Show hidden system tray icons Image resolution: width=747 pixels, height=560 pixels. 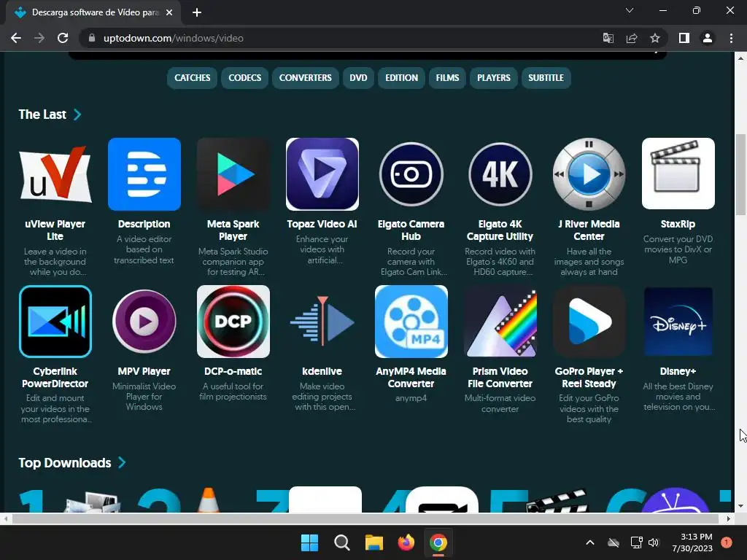[589, 542]
